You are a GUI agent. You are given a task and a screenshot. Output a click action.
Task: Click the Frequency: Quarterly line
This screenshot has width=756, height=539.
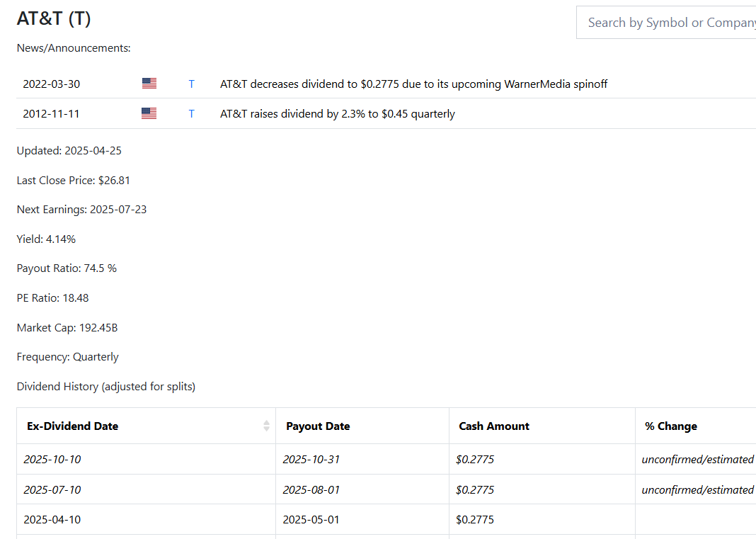[x=67, y=357]
